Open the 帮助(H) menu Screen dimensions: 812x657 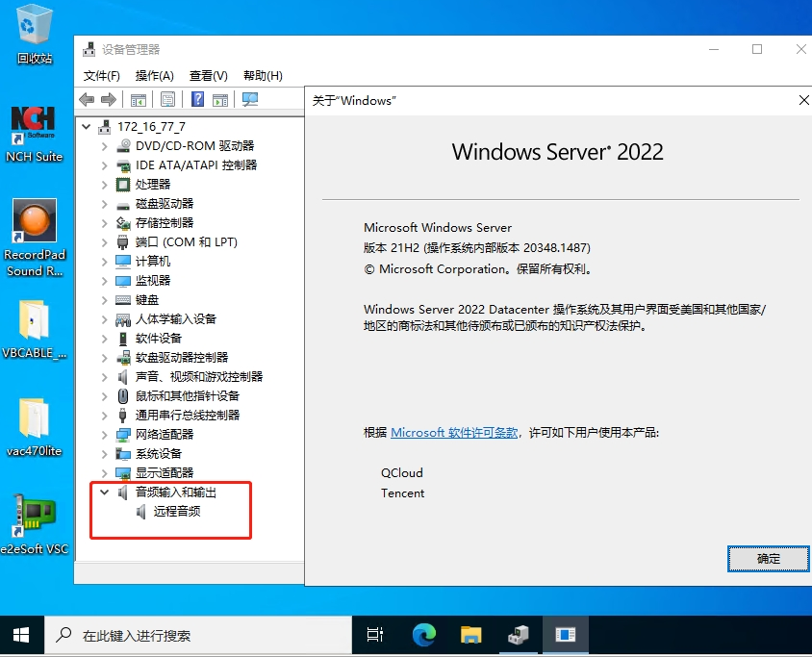(x=263, y=76)
